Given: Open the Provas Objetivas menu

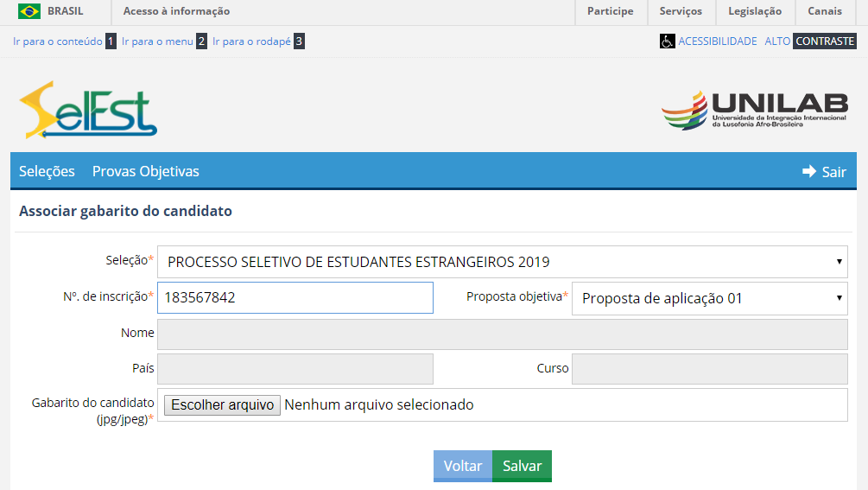Looking at the screenshot, I should [x=146, y=172].
